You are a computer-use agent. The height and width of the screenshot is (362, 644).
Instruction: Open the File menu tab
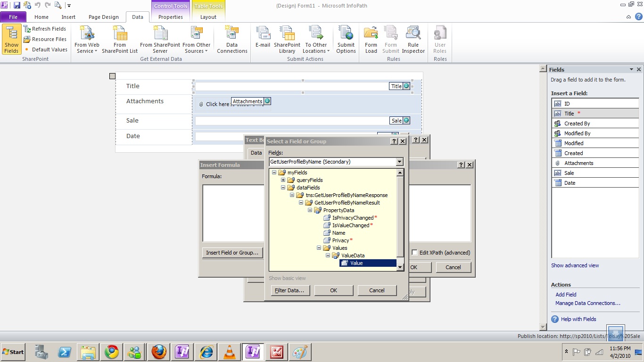tap(13, 17)
